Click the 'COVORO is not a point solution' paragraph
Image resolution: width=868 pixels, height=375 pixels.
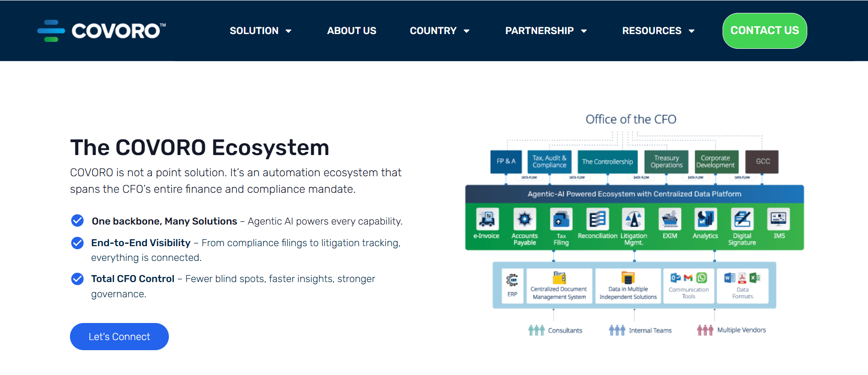(x=236, y=181)
